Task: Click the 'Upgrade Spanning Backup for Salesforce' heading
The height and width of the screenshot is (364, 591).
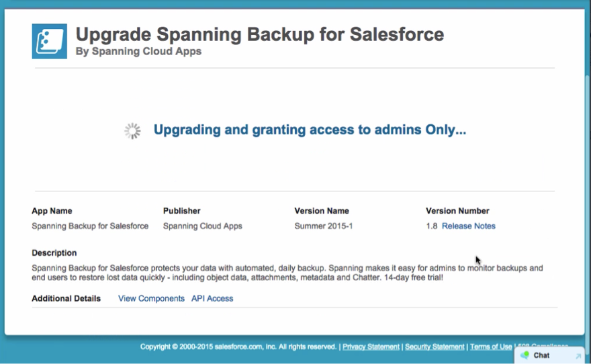Action: [260, 34]
